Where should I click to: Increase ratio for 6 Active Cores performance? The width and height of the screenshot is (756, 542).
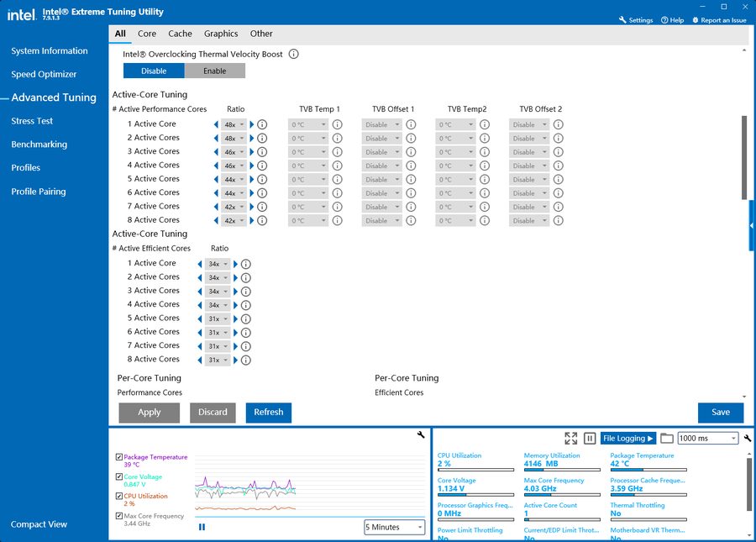point(252,193)
